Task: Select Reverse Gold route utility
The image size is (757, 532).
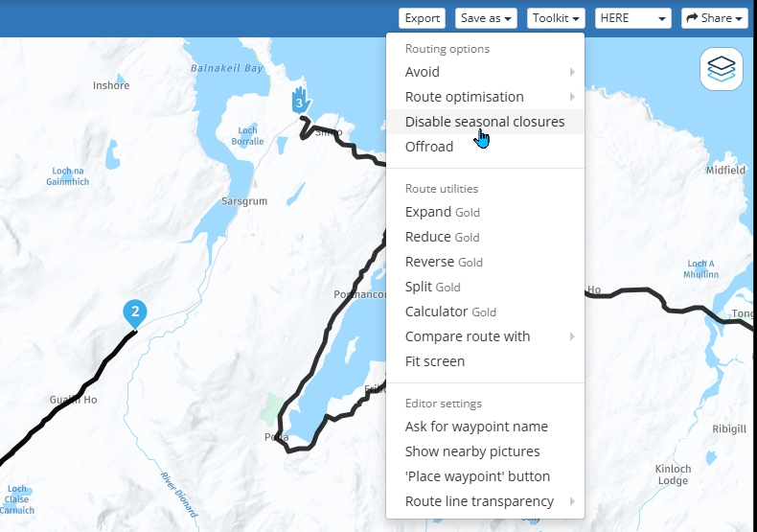Action: pos(444,262)
